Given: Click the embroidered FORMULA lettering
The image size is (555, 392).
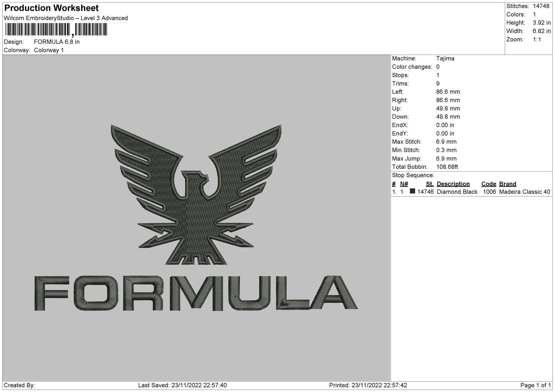Looking at the screenshot, I should click(196, 293).
